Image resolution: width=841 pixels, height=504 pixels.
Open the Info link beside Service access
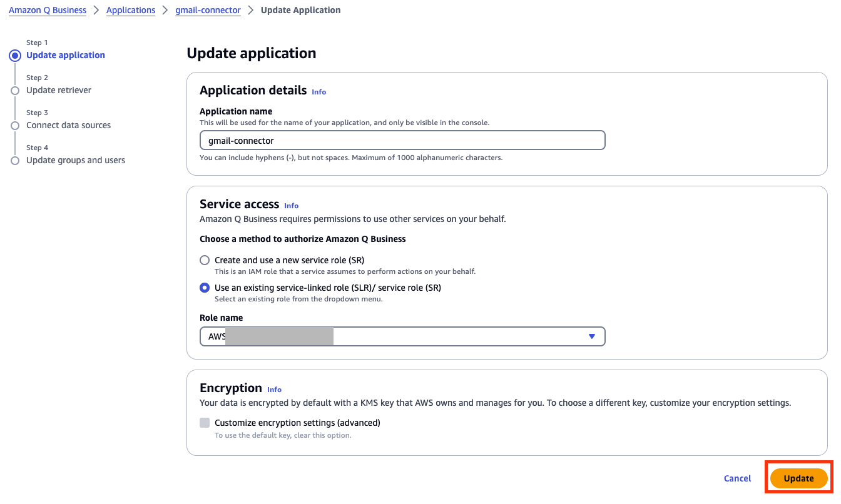tap(292, 206)
